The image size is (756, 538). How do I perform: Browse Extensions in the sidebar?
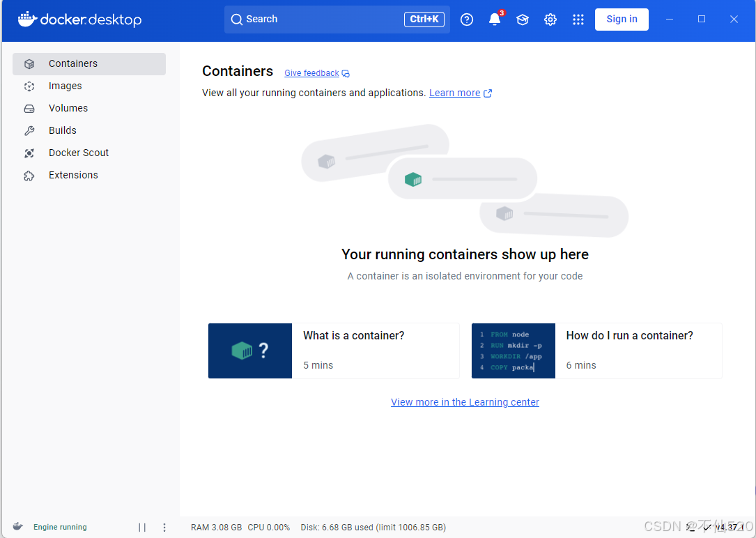point(72,175)
